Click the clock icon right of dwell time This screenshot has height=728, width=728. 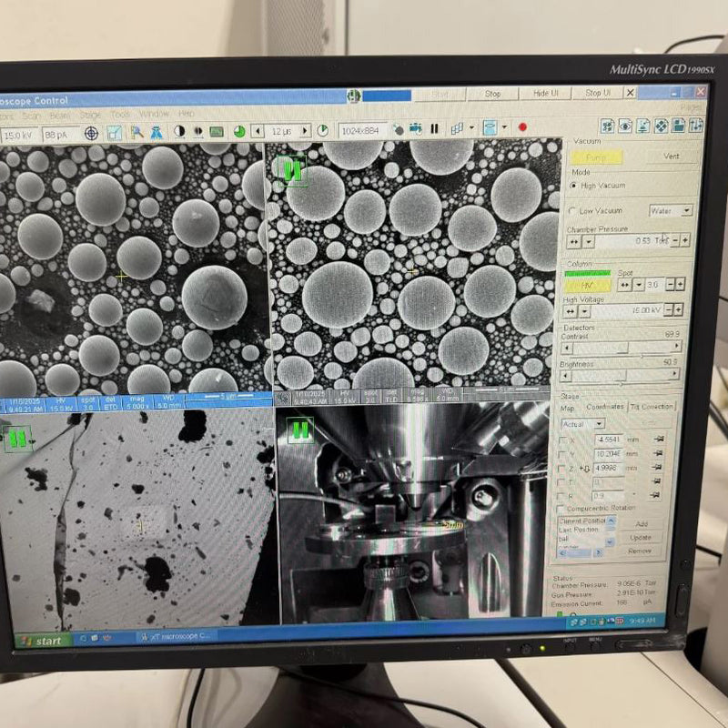click(323, 130)
